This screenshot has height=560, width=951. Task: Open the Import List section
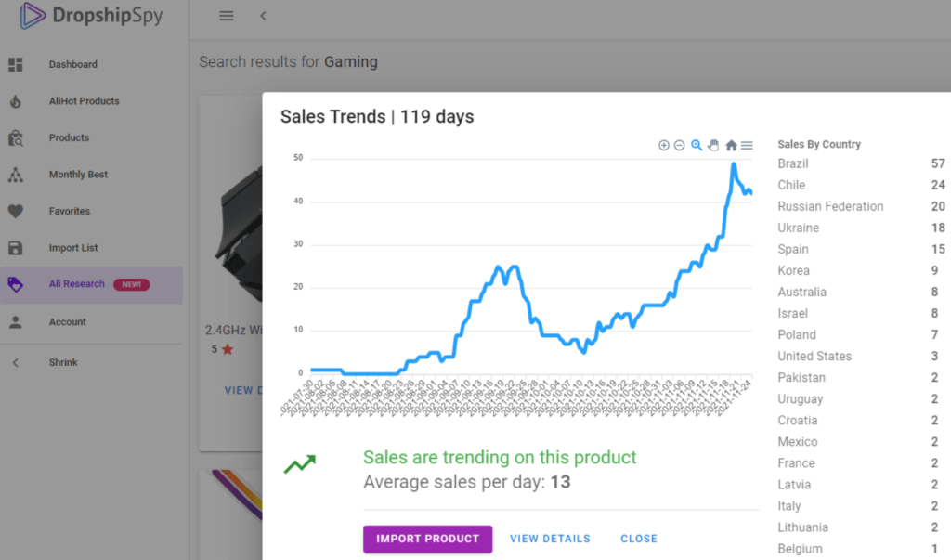(x=74, y=248)
